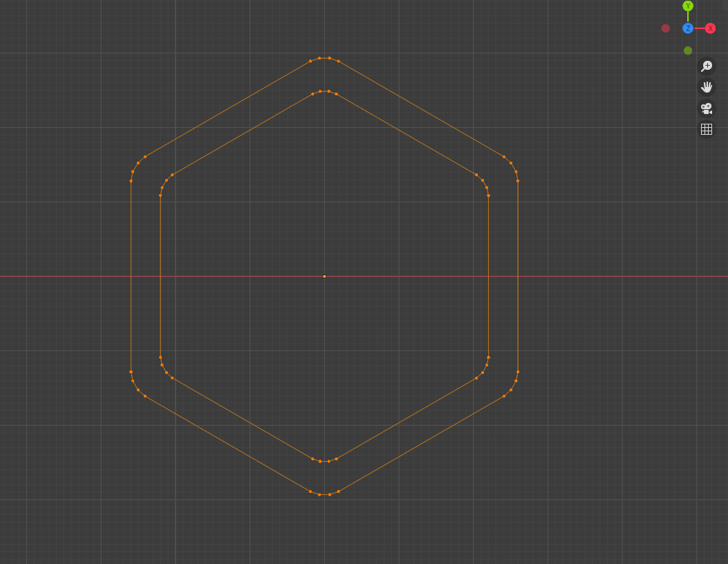This screenshot has height=564, width=728.
Task: Select the pan view hand icon
Action: click(x=706, y=87)
